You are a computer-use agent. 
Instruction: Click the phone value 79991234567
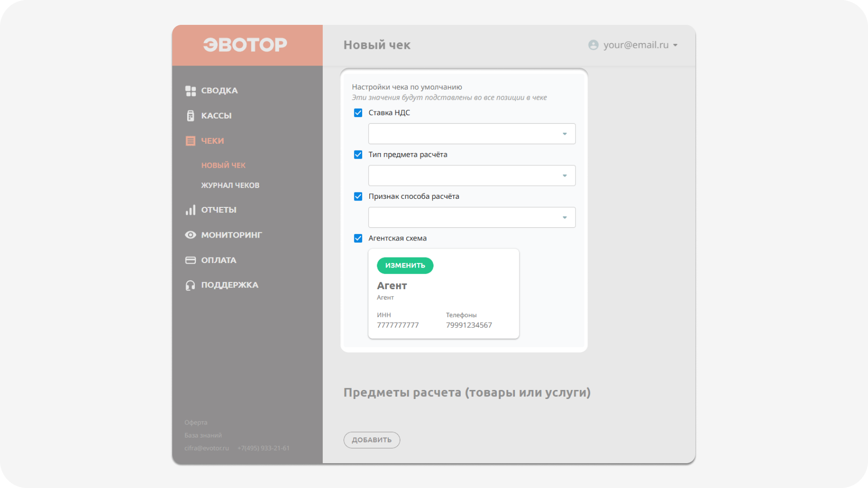(x=469, y=325)
